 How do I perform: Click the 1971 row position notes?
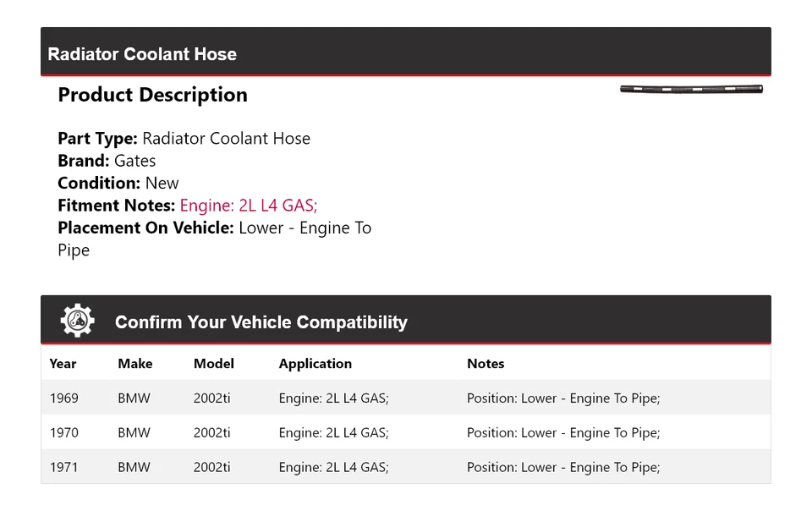563,467
